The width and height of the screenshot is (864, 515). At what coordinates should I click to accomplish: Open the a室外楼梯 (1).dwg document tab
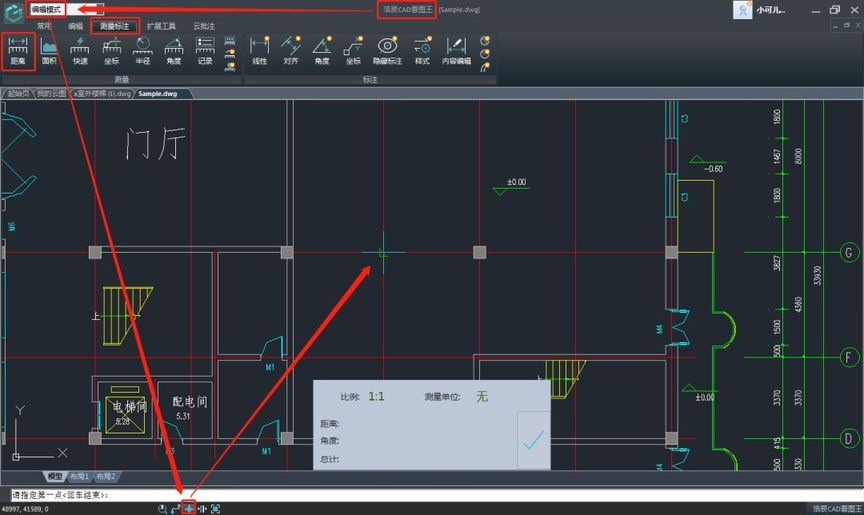101,93
